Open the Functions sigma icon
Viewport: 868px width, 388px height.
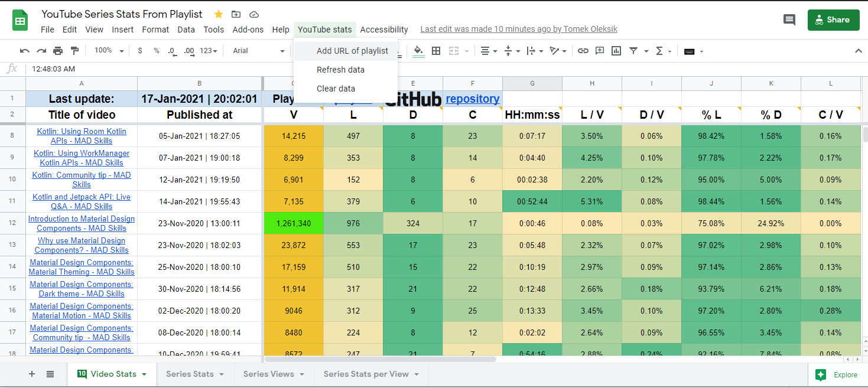point(659,51)
